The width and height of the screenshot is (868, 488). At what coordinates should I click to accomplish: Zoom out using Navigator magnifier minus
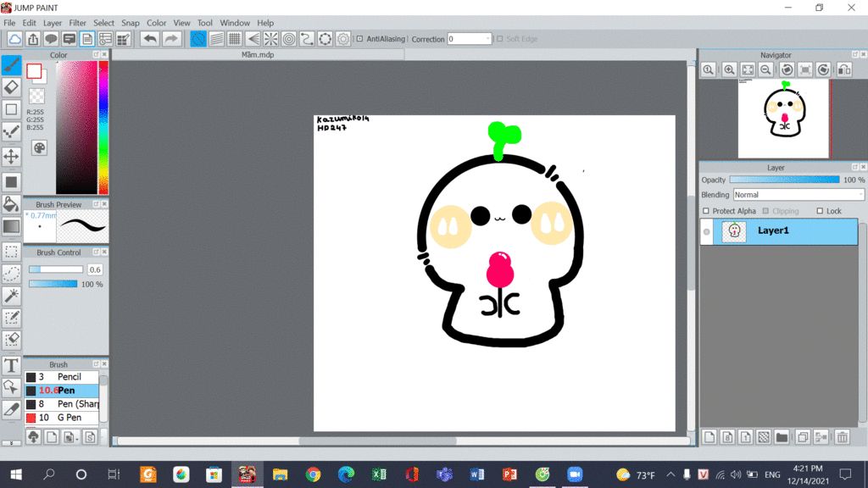(766, 69)
